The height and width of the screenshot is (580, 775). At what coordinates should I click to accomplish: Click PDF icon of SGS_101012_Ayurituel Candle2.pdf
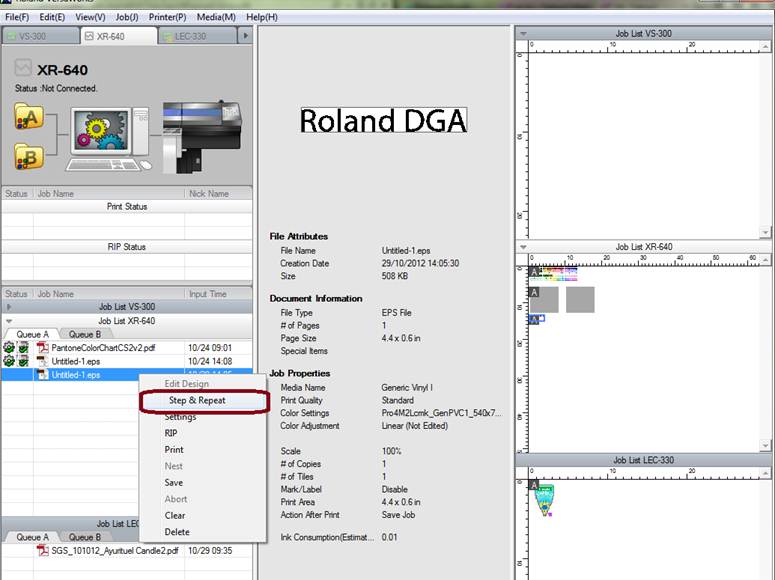43,550
